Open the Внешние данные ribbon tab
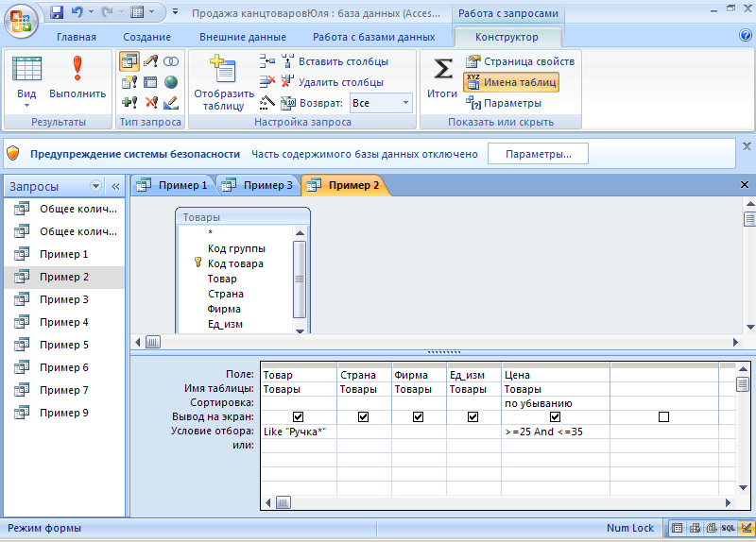The height and width of the screenshot is (542, 756). [243, 37]
